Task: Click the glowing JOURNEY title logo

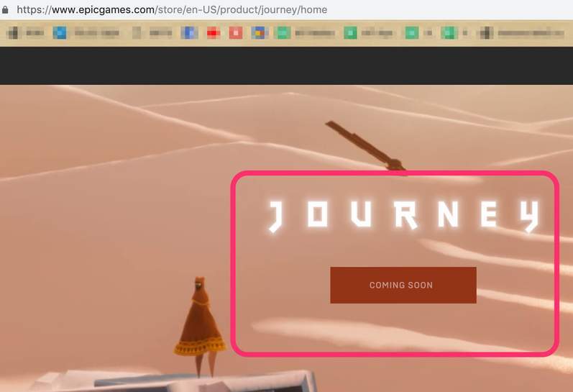Action: 403,216
